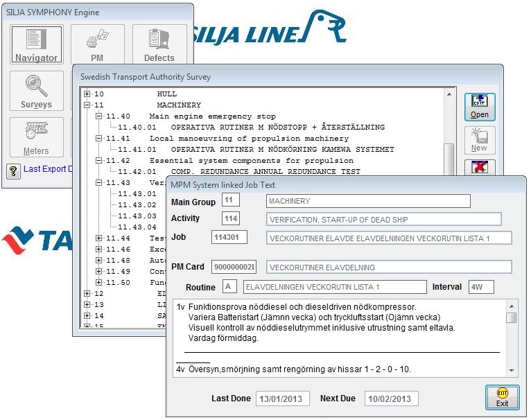The height and width of the screenshot is (420, 531).
Task: Expand node 11.48 in survey tree
Action: (x=99, y=260)
